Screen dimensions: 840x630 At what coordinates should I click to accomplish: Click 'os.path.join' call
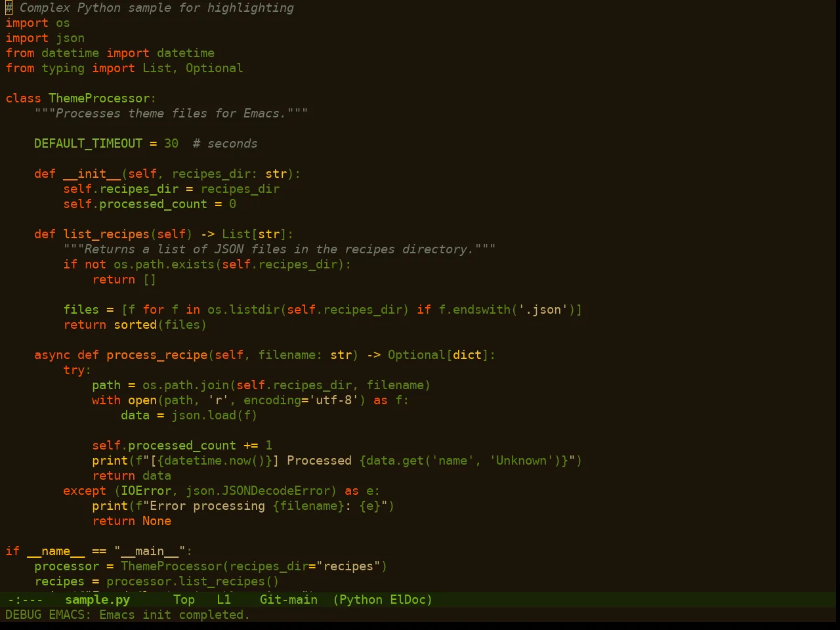coord(186,385)
